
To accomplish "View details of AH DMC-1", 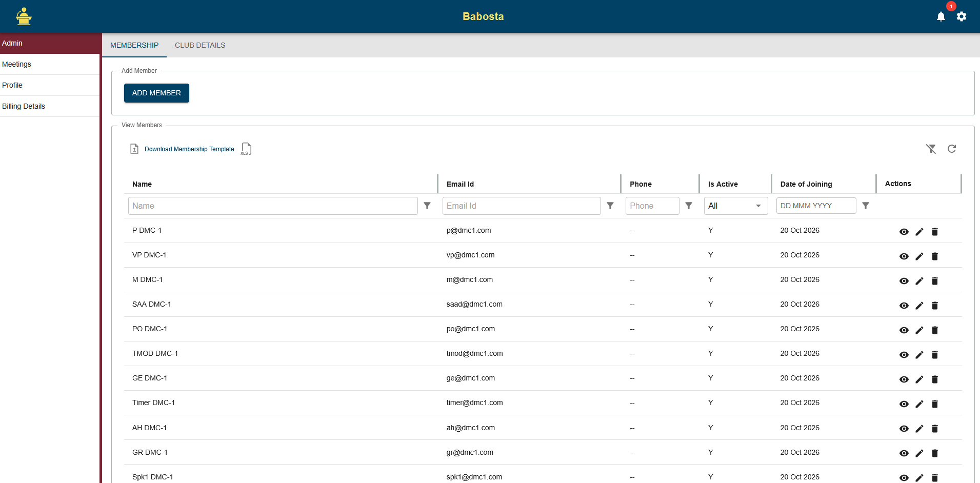I will coord(904,429).
